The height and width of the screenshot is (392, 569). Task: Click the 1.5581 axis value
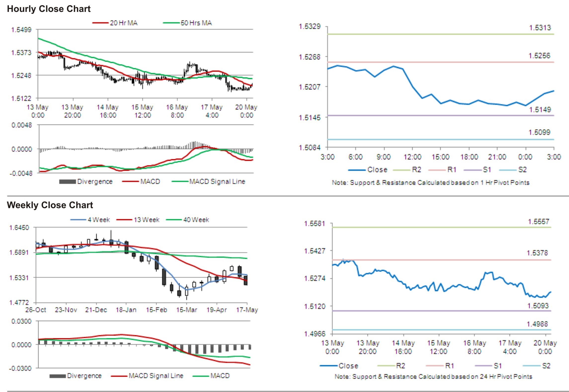pyautogui.click(x=315, y=224)
